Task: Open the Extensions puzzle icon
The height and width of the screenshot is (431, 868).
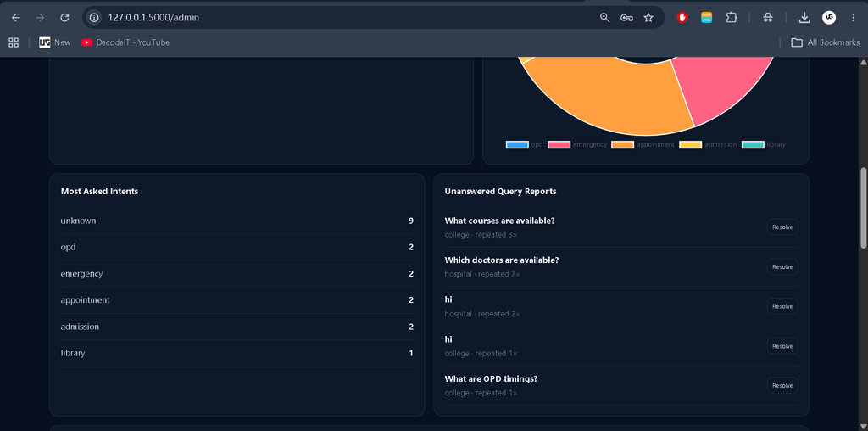Action: click(x=732, y=18)
